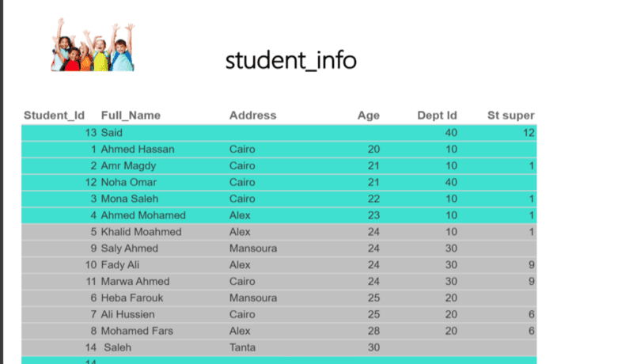Click the Full_Name column header

(131, 116)
